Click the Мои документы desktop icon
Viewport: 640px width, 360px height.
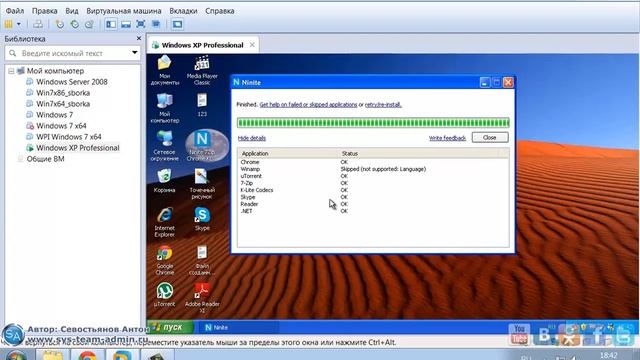point(164,70)
